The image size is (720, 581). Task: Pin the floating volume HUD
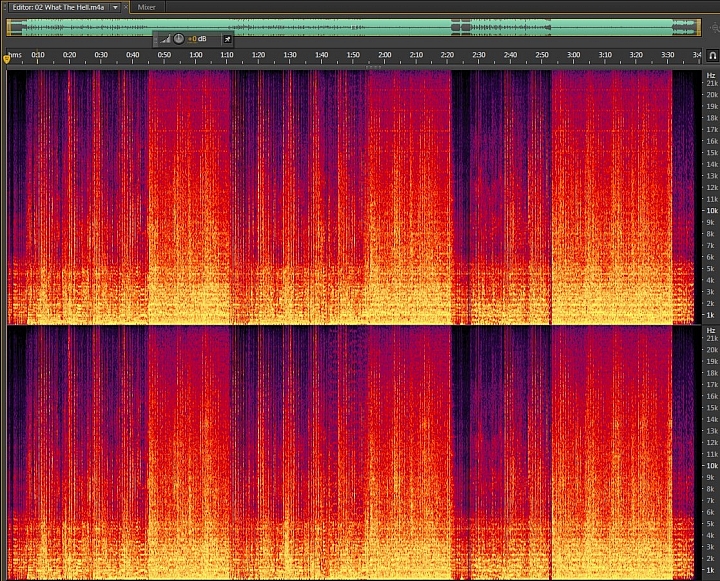coord(227,39)
